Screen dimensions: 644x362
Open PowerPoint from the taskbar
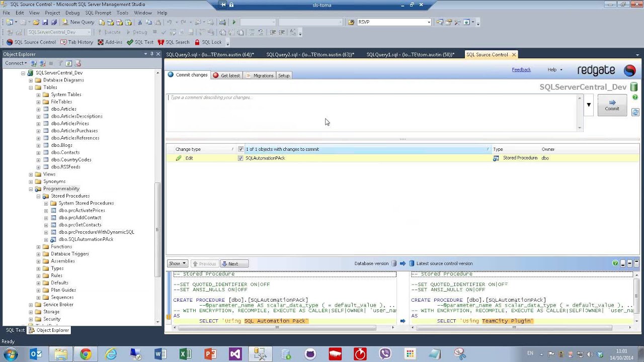click(210, 354)
